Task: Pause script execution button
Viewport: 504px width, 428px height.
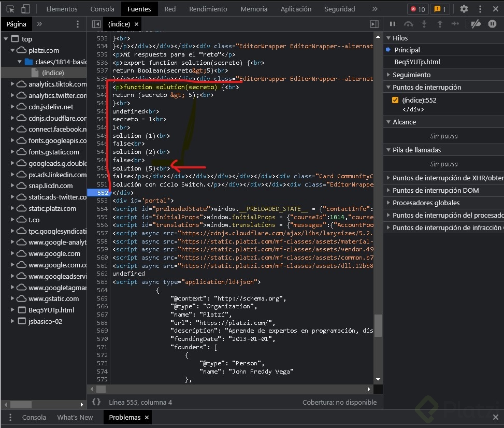Action: [393, 24]
